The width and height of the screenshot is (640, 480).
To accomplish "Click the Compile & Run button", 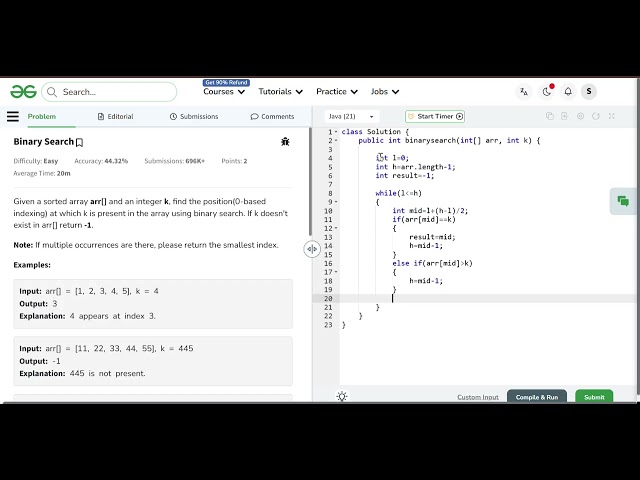I will pos(537,396).
